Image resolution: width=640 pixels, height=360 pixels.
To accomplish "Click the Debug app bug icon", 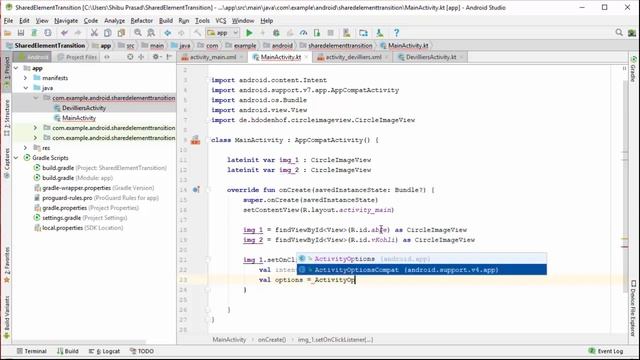I will pos(276,33).
